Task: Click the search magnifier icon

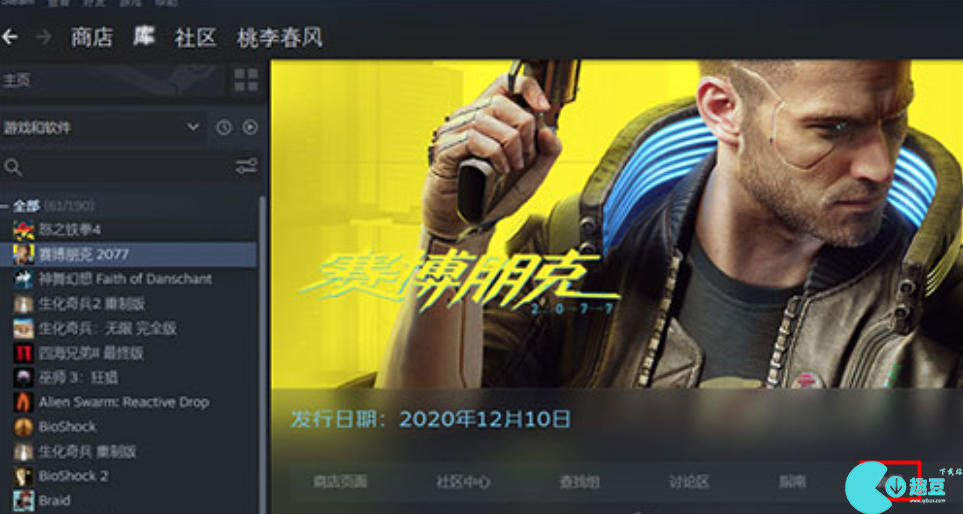Action: point(12,166)
